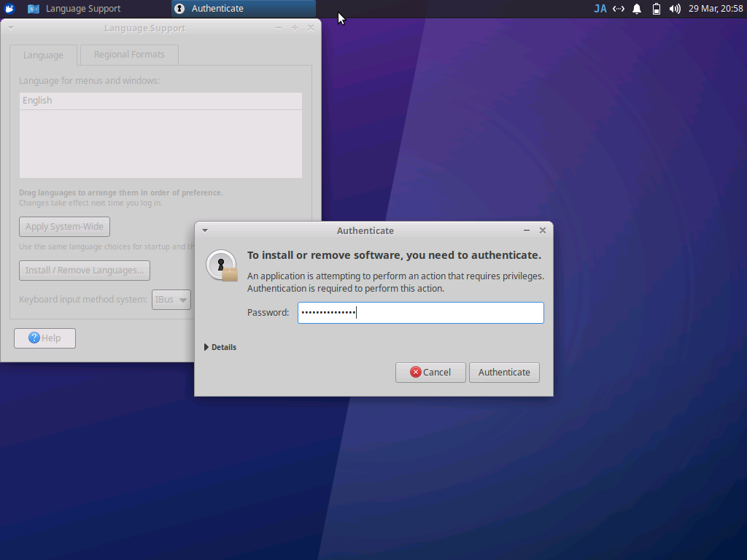Click the clock showing 29 Mar, 20:58
This screenshot has height=560, width=747.
tap(716, 9)
